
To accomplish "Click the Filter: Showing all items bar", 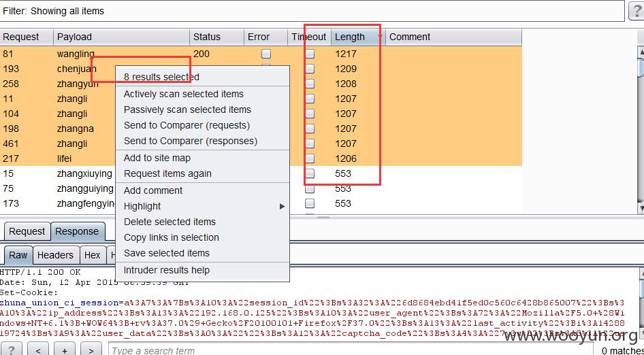I will [x=312, y=11].
